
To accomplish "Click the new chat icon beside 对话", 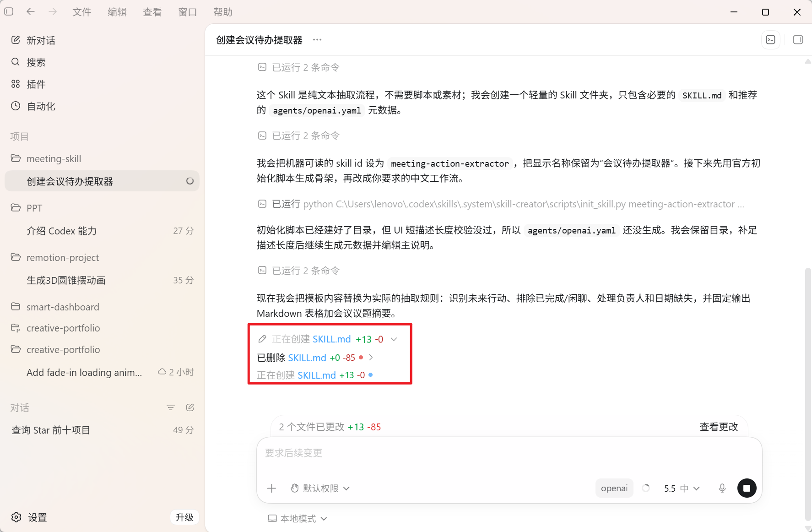I will pos(190,407).
